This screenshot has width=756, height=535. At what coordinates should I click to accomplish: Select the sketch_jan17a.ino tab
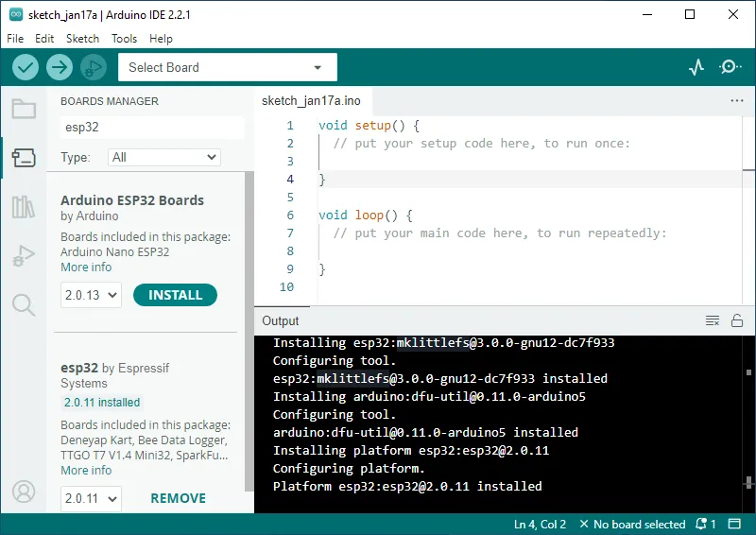311,100
